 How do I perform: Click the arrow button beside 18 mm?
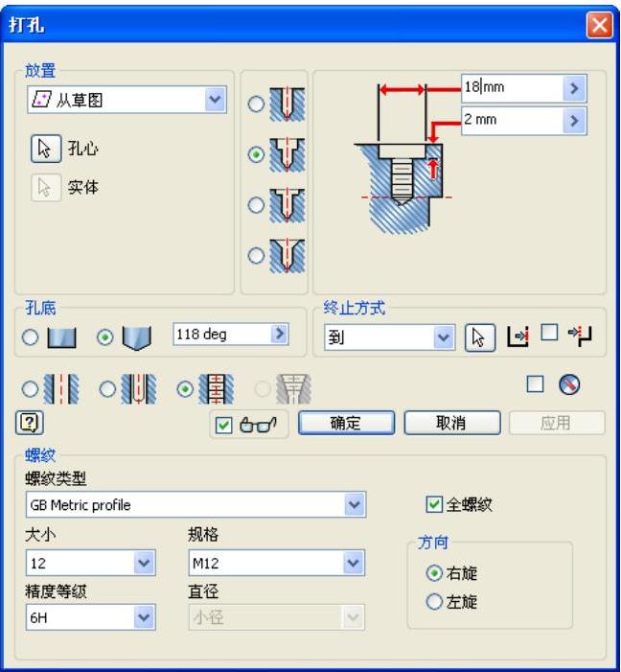click(574, 88)
